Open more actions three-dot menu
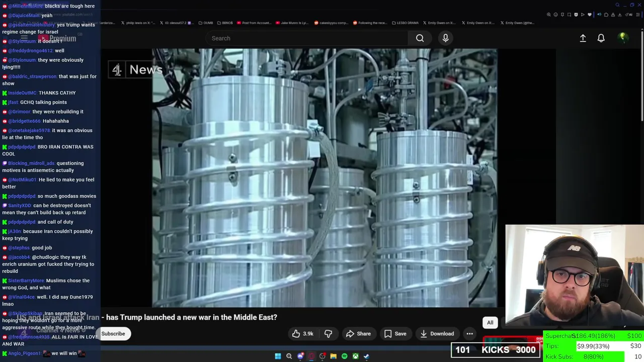Screen dimensions: 644x362 tap(469, 334)
